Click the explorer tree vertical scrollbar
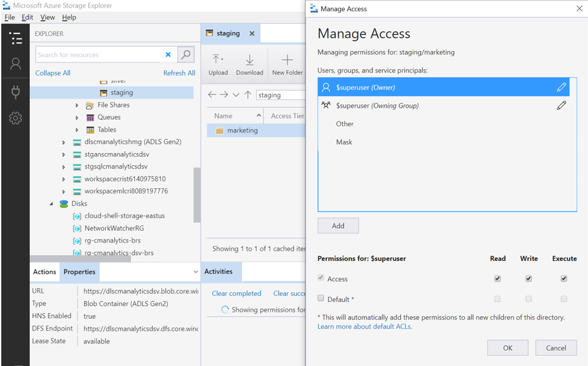Screen dimensions: 588x366 (x=197, y=195)
